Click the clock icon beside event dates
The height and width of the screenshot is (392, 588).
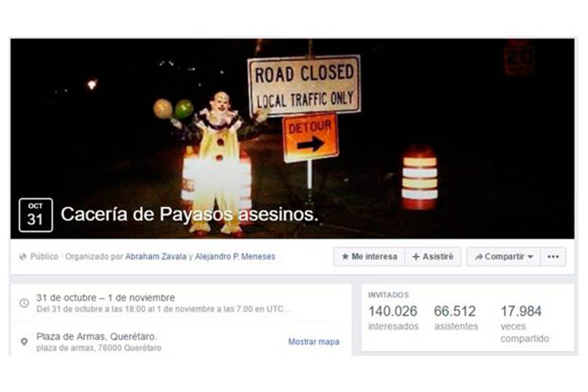[x=24, y=303]
